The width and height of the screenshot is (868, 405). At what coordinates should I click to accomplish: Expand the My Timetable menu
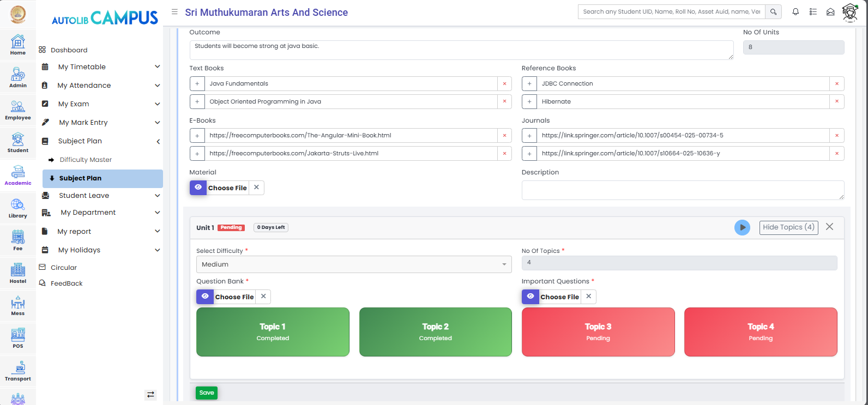click(x=101, y=67)
